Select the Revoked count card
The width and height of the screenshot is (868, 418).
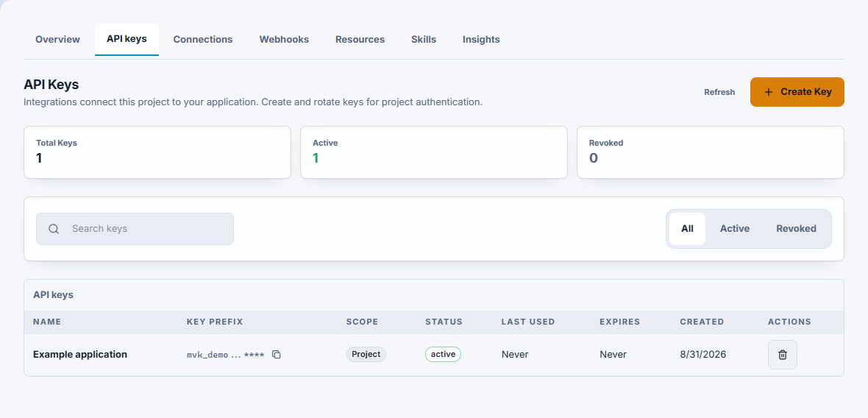(711, 152)
